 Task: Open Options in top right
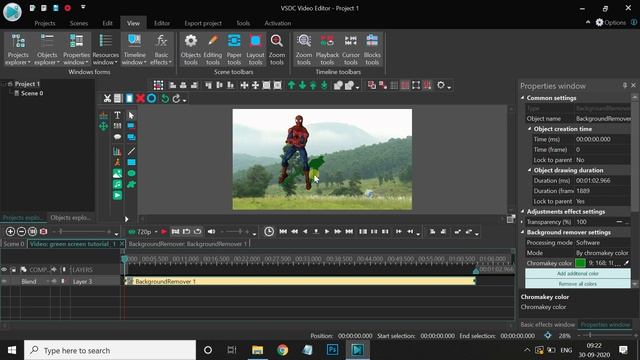point(610,22)
